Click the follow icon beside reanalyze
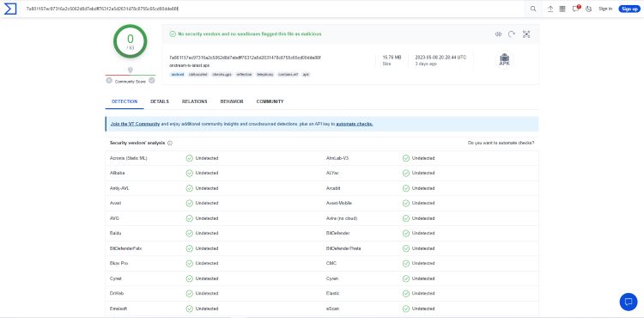644x318 pixels. [x=498, y=34]
